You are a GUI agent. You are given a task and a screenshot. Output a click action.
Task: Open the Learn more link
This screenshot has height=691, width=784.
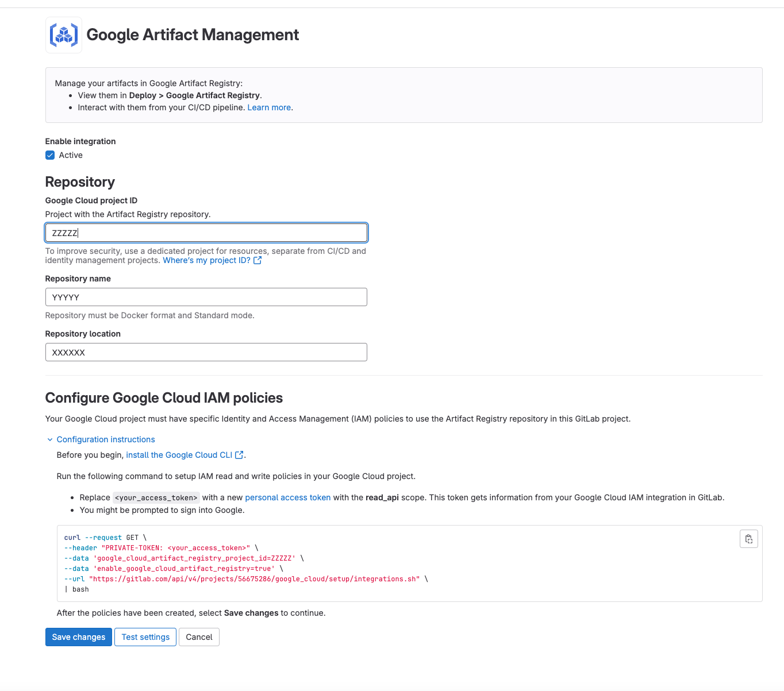(269, 107)
